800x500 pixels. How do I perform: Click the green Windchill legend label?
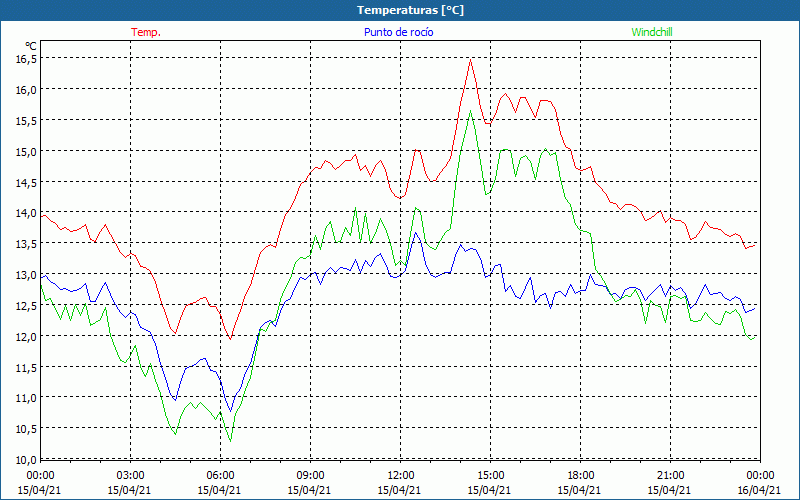pos(652,32)
